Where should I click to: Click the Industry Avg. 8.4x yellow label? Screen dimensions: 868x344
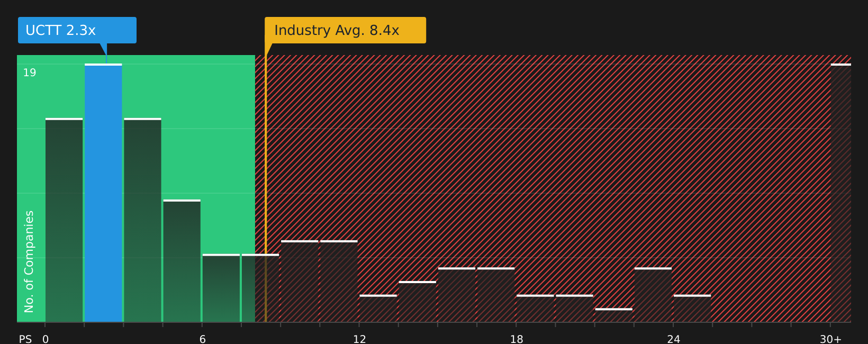coord(345,30)
